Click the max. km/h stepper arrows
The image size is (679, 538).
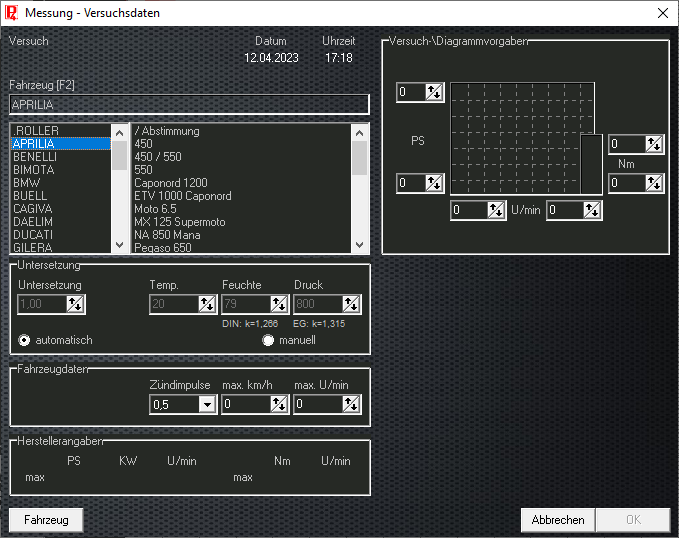[278, 404]
